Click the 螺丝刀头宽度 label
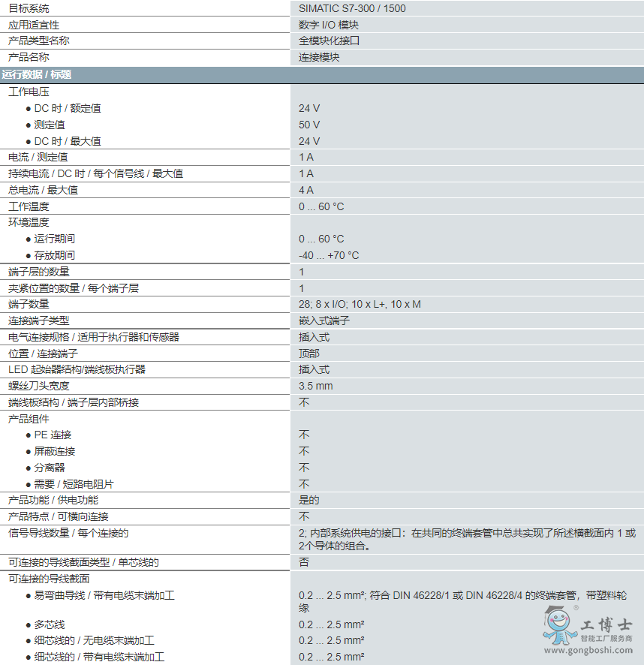The height and width of the screenshot is (665, 644). click(x=39, y=386)
